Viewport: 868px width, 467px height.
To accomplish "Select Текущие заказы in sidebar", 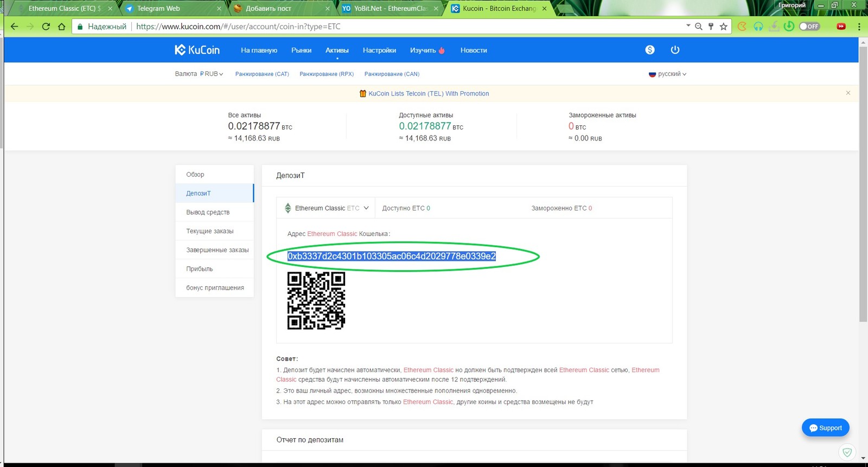I will [x=214, y=231].
